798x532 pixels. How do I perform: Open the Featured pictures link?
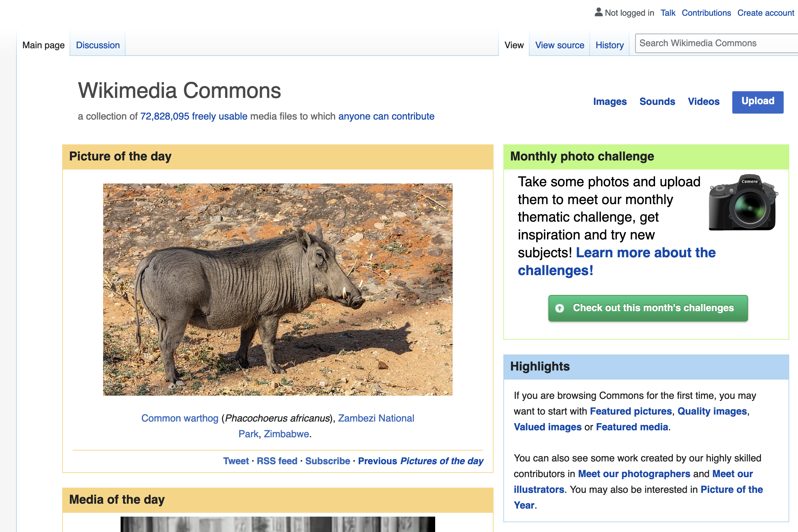click(631, 411)
